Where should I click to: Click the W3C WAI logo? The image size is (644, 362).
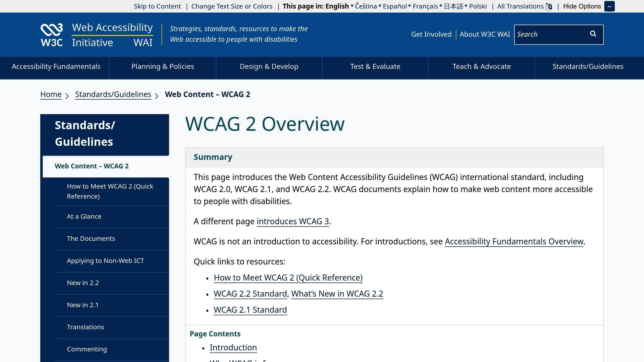(x=96, y=35)
